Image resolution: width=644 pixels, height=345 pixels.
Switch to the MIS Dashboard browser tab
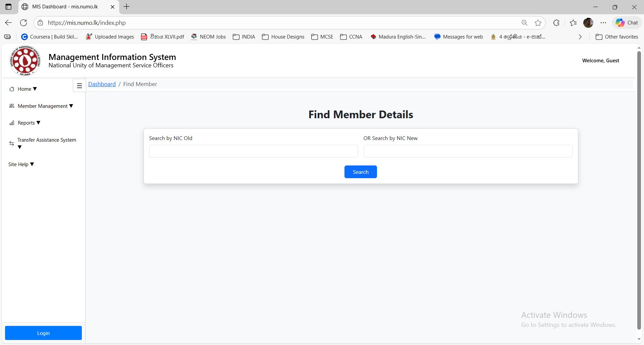coord(64,7)
